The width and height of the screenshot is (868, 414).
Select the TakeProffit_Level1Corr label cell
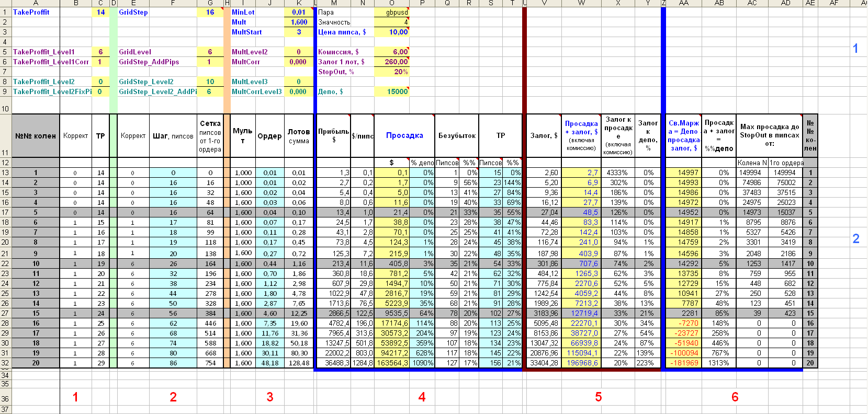(51, 62)
